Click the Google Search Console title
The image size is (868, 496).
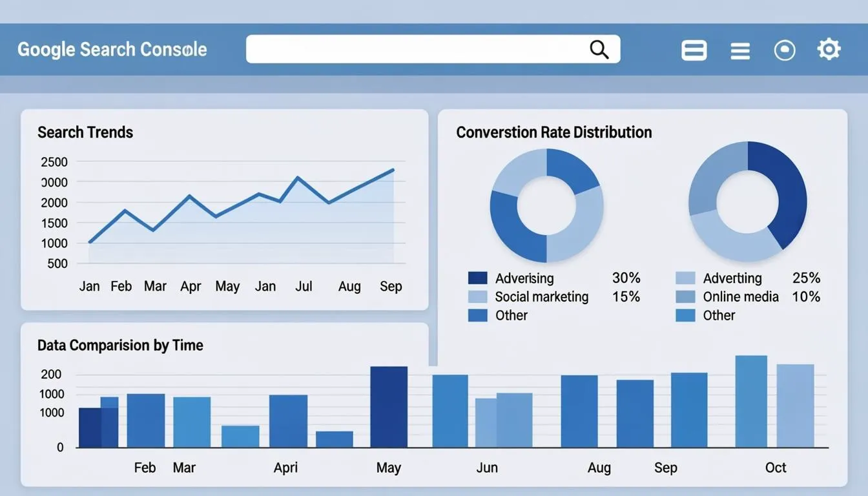click(x=112, y=49)
